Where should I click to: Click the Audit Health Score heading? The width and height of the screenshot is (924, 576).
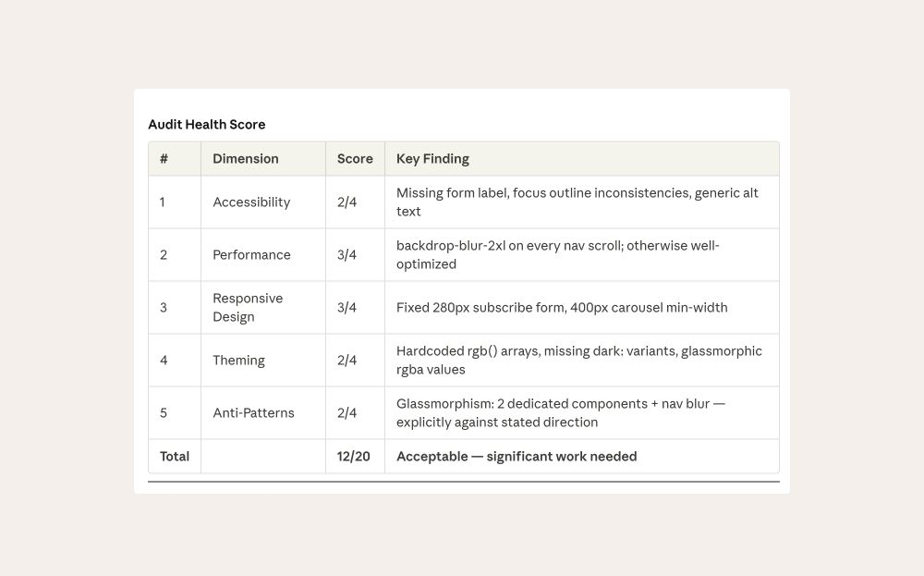[x=206, y=124]
